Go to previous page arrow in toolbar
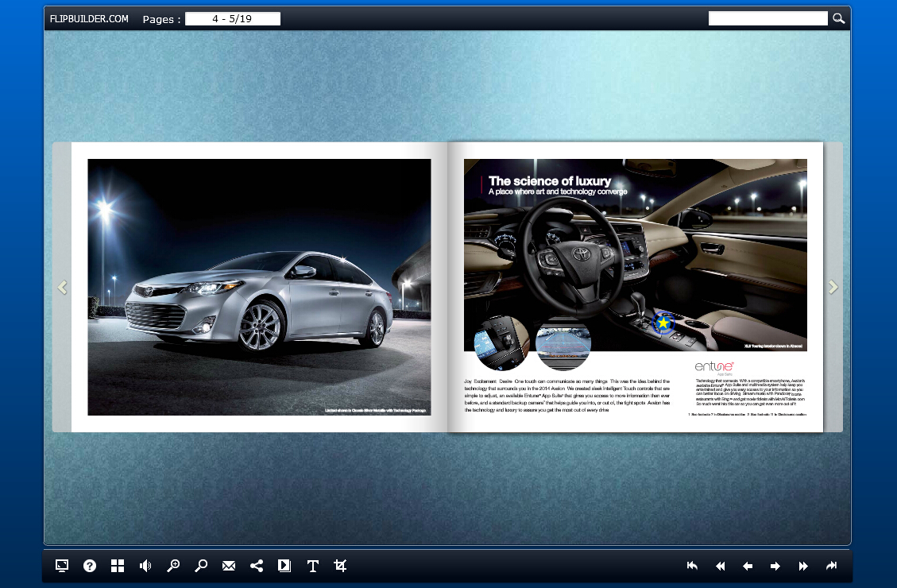The width and height of the screenshot is (897, 588). click(748, 566)
